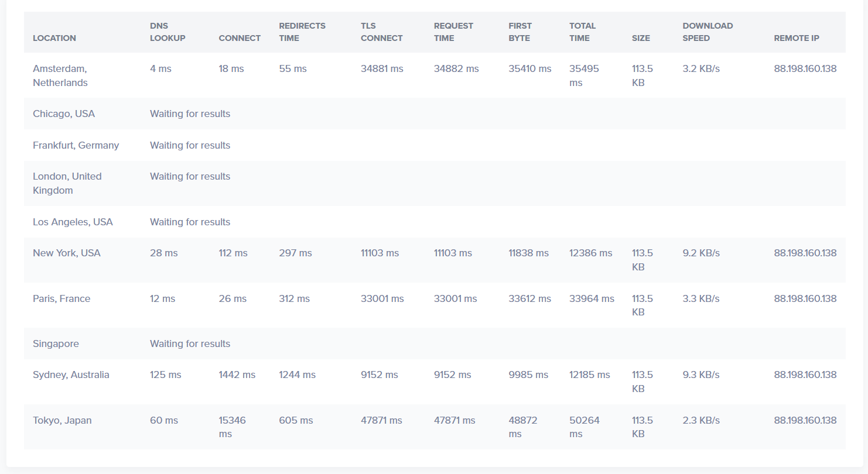Click Paris's 3.3 KB/s download speed
The height and width of the screenshot is (474, 868).
pos(701,298)
